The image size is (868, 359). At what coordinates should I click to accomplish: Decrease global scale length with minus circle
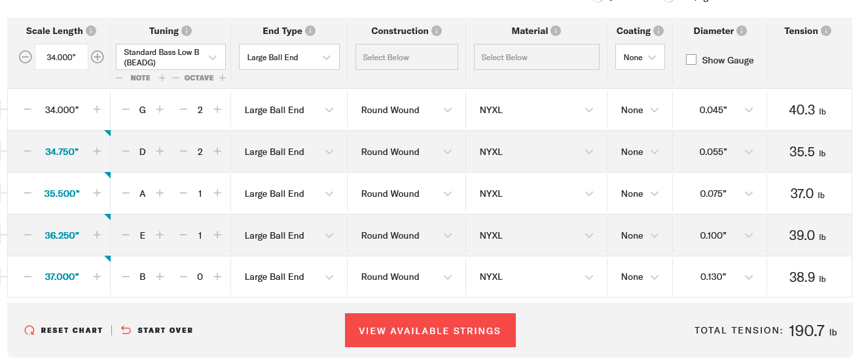(25, 57)
